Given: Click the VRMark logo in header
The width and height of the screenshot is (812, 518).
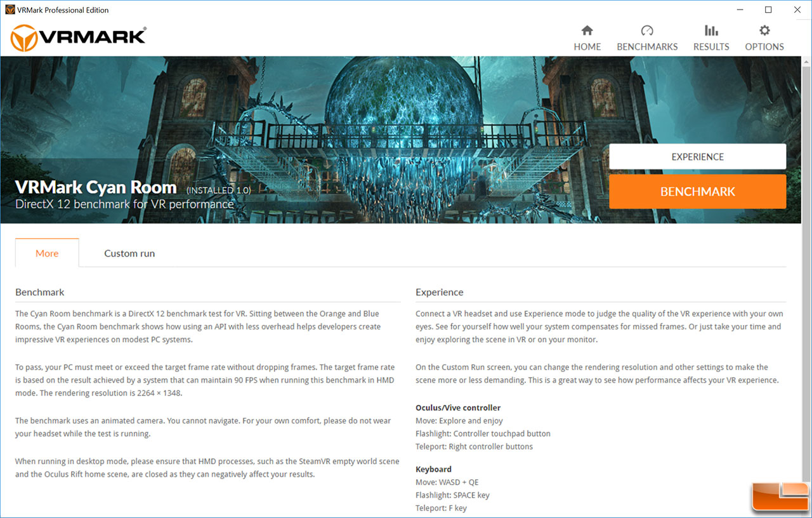Looking at the screenshot, I should tap(78, 38).
